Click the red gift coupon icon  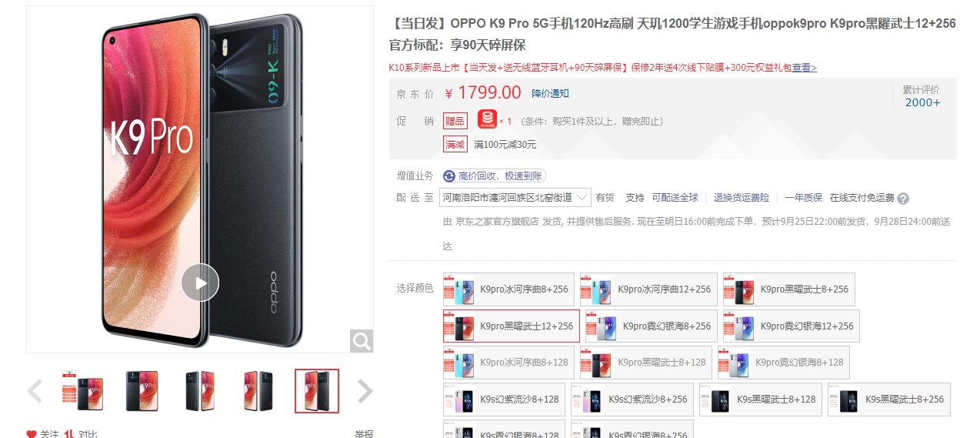487,120
